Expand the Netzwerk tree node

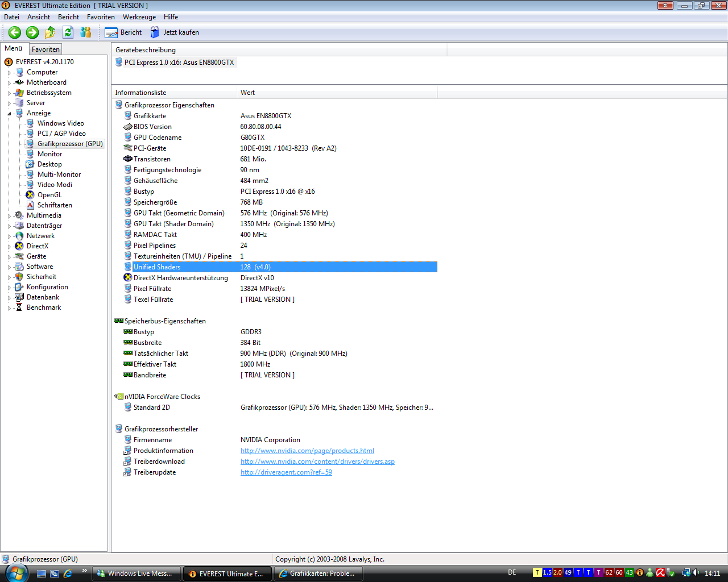pyautogui.click(x=9, y=236)
